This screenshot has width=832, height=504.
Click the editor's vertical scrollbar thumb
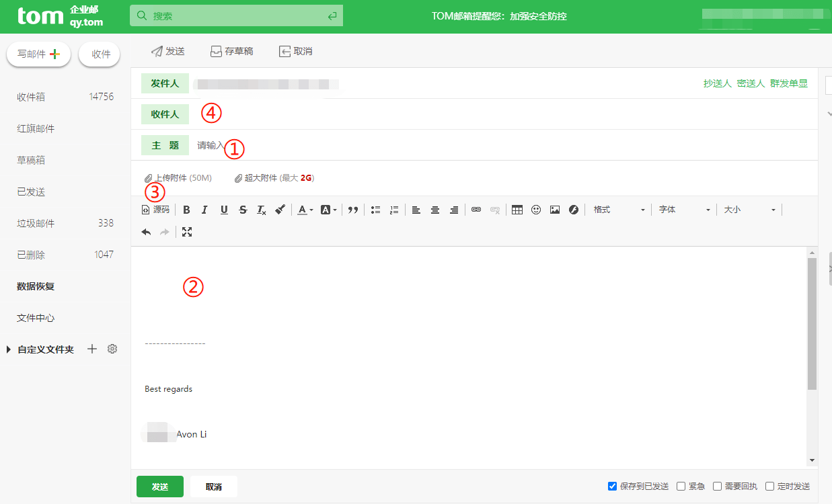[x=812, y=324]
